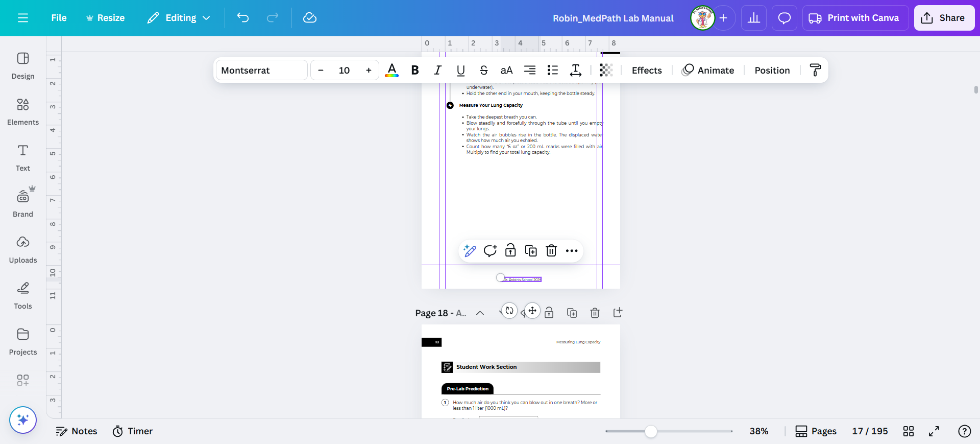980x444 pixels.
Task: Apply strikethrough to text
Action: (483, 71)
